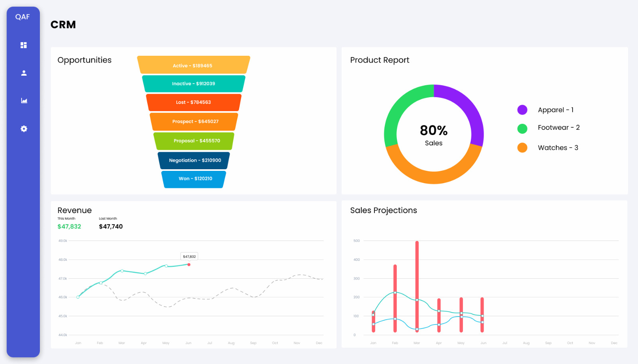638x364 pixels.
Task: Toggle the Footwear series visibility
Action: pos(559,127)
